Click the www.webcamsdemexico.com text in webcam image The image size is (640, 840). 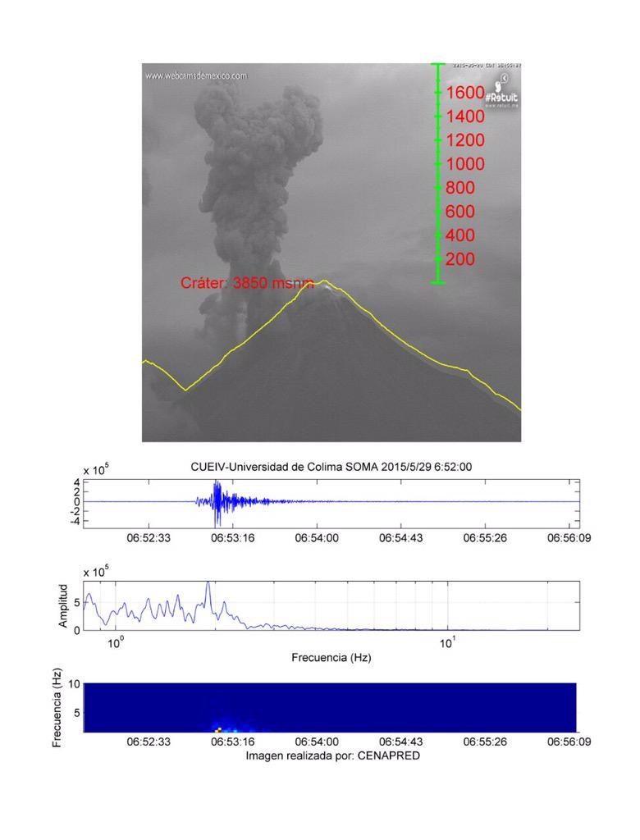click(x=196, y=75)
